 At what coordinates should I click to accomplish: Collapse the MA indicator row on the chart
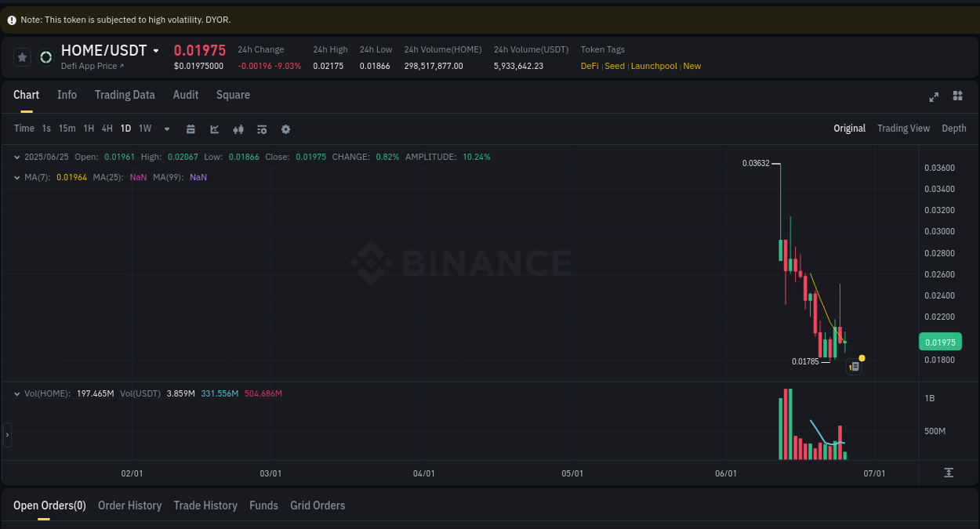pyautogui.click(x=16, y=177)
